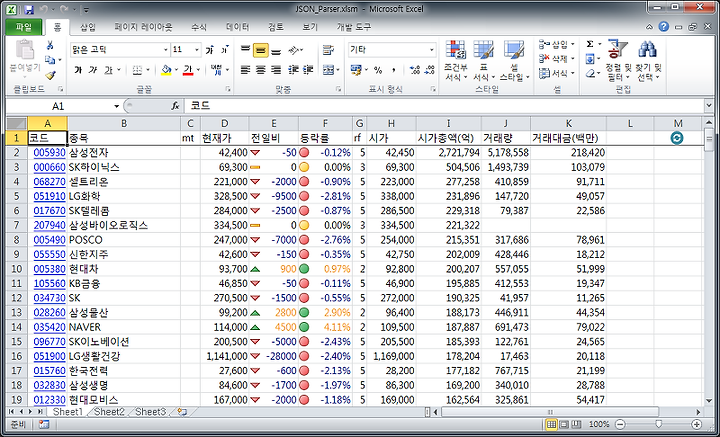
Task: Open the Insert cells (삽입) dropdown
Action: click(x=557, y=45)
